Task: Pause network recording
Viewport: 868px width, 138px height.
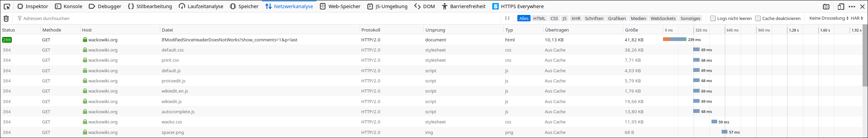Action: click(507, 18)
